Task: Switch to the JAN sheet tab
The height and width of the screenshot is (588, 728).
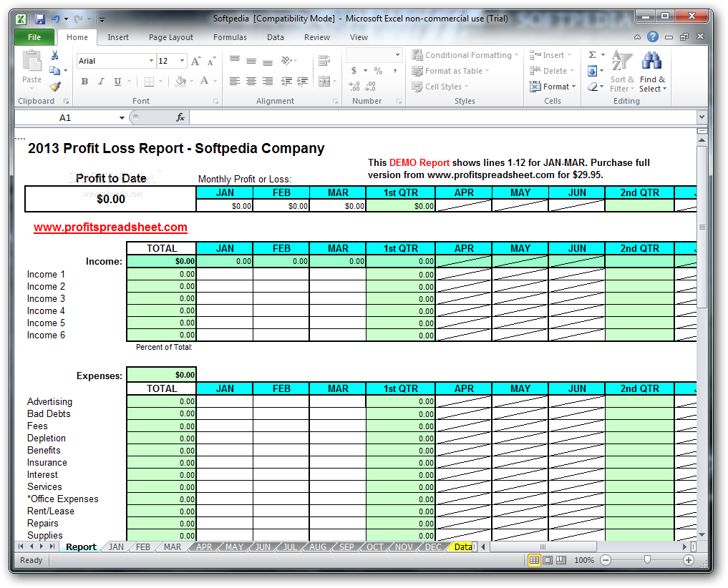Action: coord(116,547)
